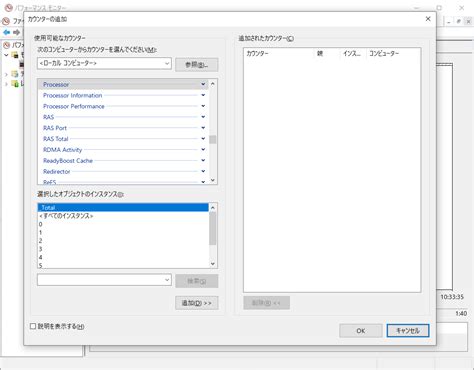
Task: Select instance 2 in the list
Action: tap(123, 241)
